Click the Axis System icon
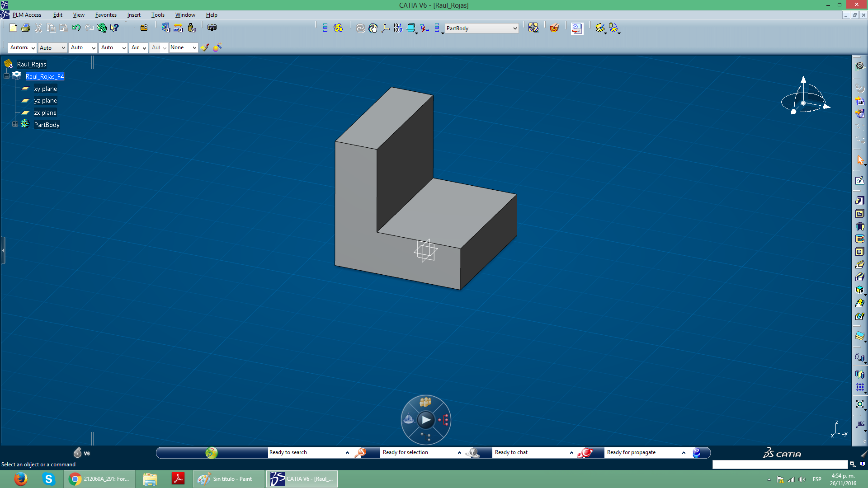 386,28
